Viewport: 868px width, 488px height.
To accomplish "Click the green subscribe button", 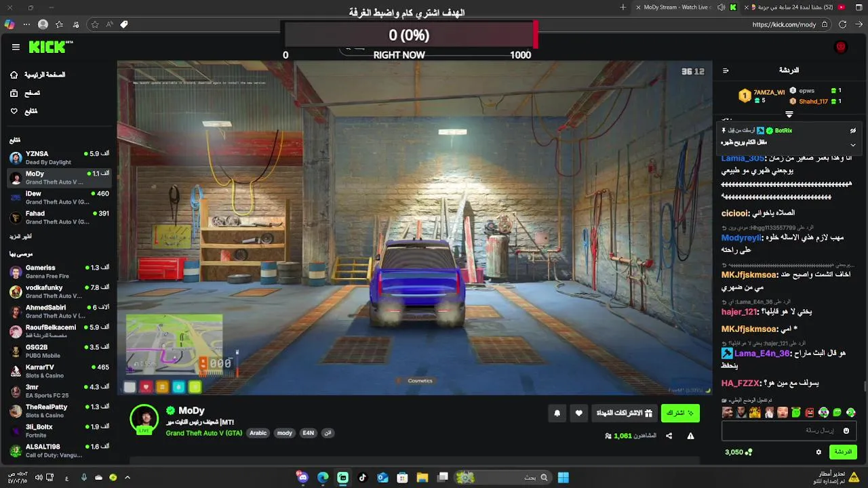I will coord(680,413).
